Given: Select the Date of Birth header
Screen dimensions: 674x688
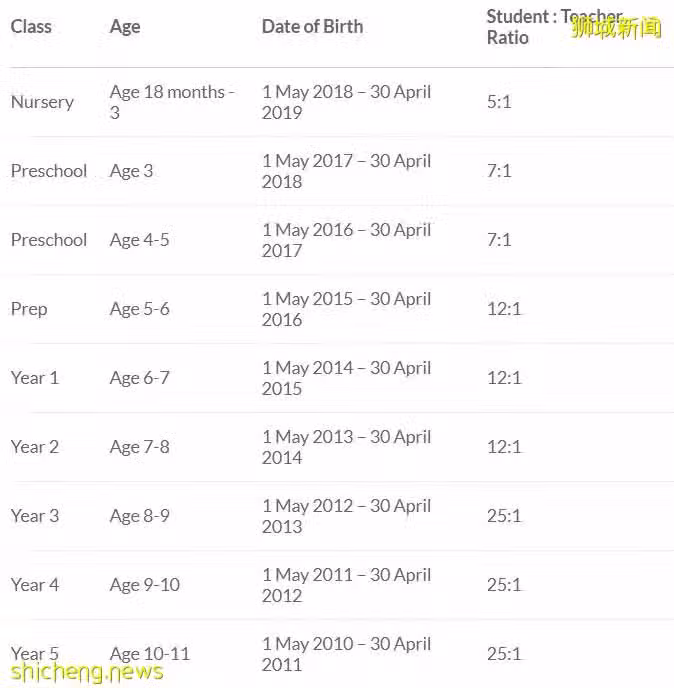Looking at the screenshot, I should pos(312,27).
